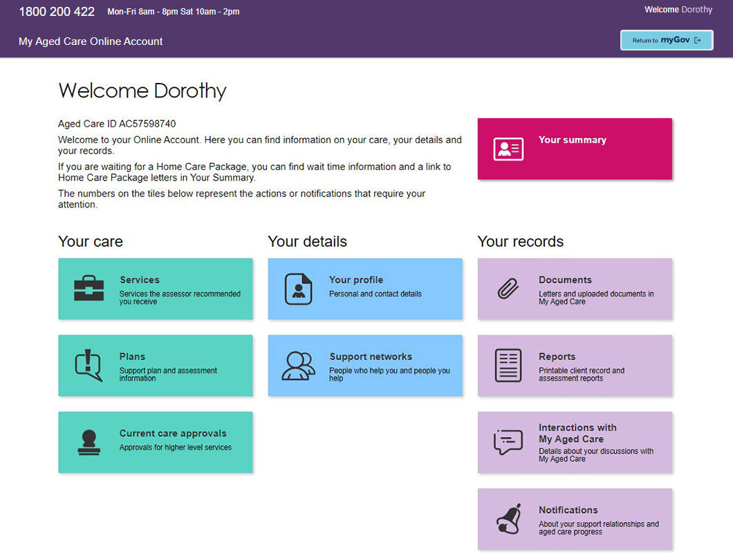Viewport: 733px width, 560px height.
Task: Open the Services tile heading
Action: (x=139, y=279)
